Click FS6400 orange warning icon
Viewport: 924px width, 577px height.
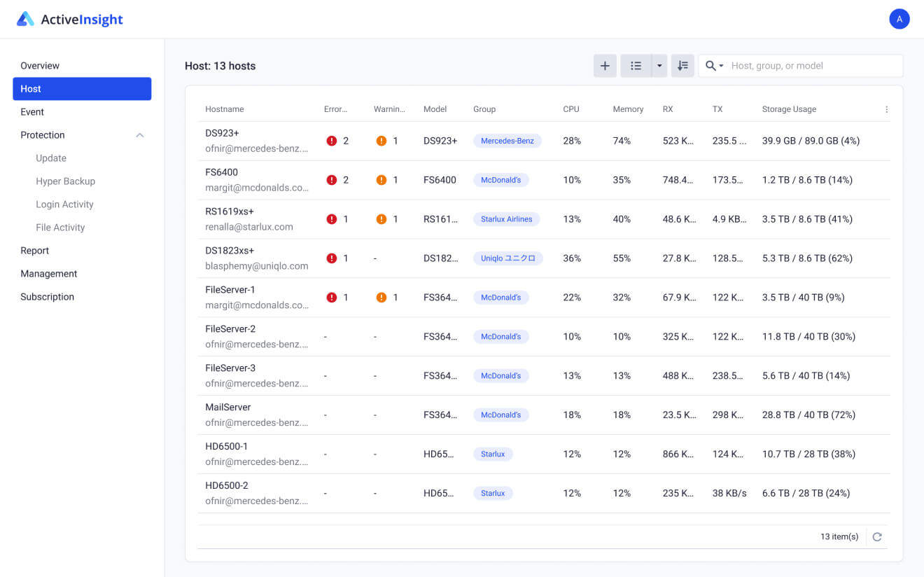pos(381,180)
